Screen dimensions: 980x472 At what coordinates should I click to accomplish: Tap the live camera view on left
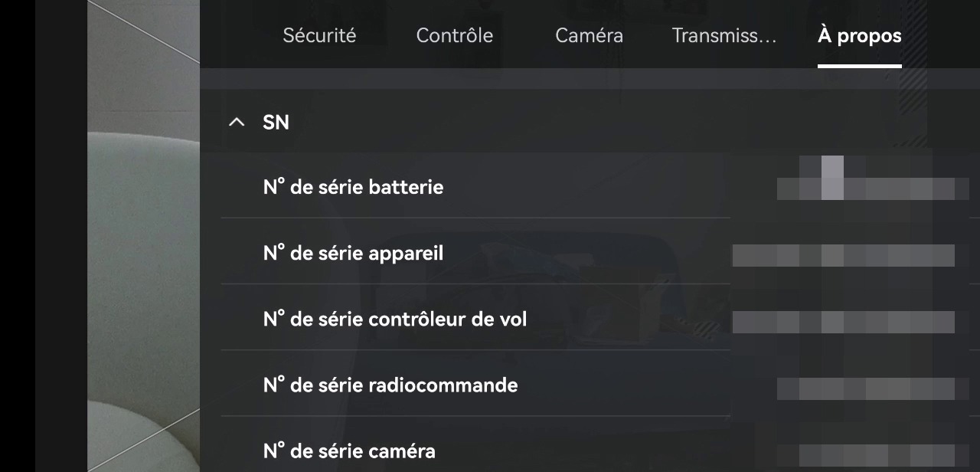click(143, 236)
